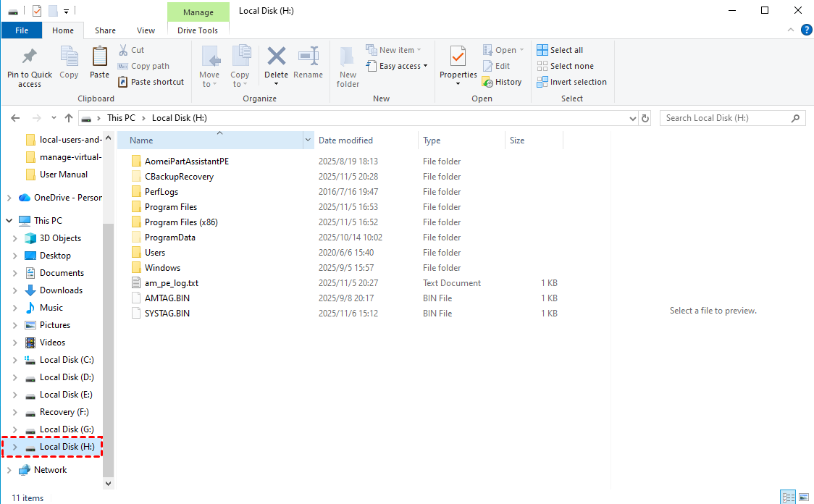Click the Pin to Quick access icon

click(x=29, y=57)
